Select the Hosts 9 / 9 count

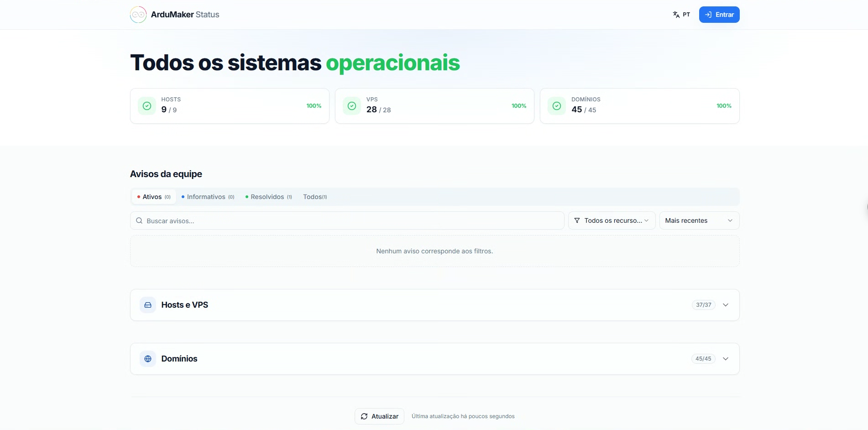pos(169,110)
